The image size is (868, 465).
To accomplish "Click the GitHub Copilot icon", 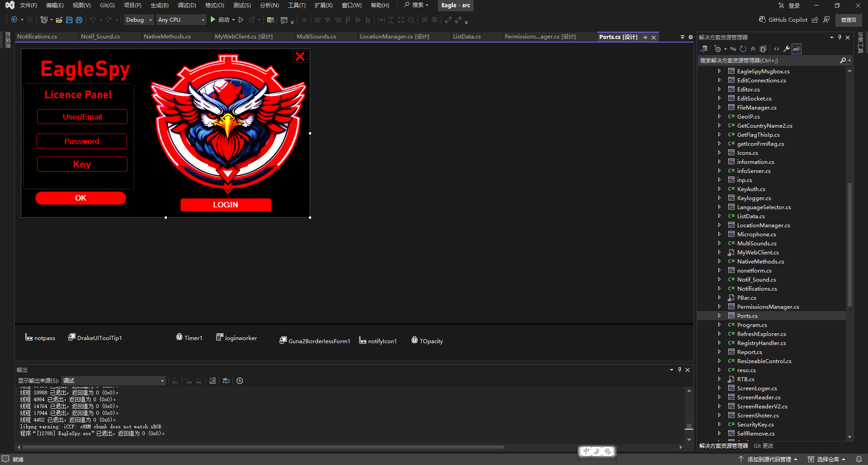I will point(762,20).
